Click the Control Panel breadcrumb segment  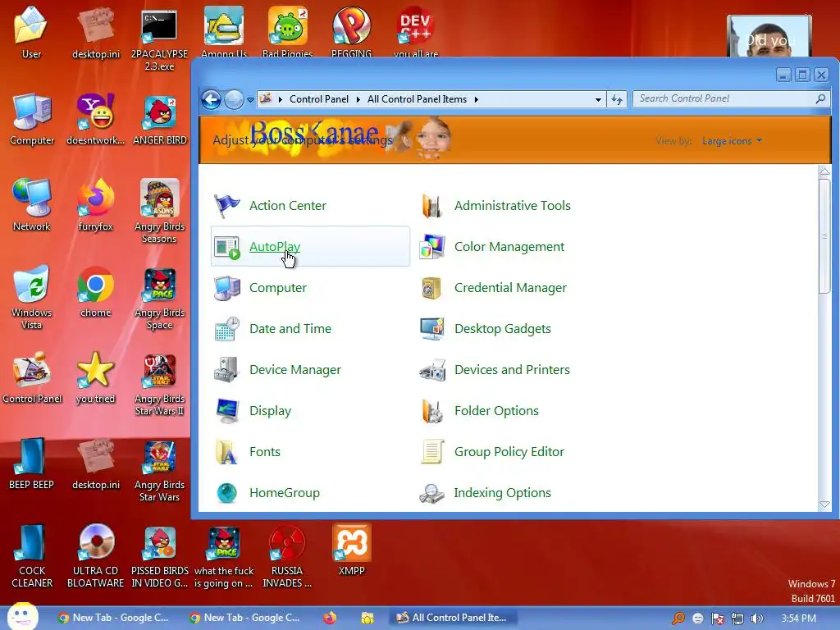coord(319,99)
